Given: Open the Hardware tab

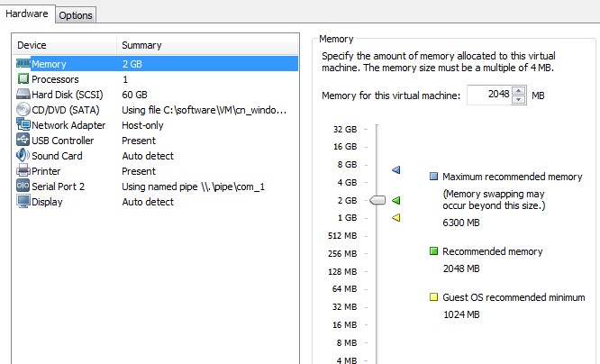Looking at the screenshot, I should pyautogui.click(x=28, y=14).
